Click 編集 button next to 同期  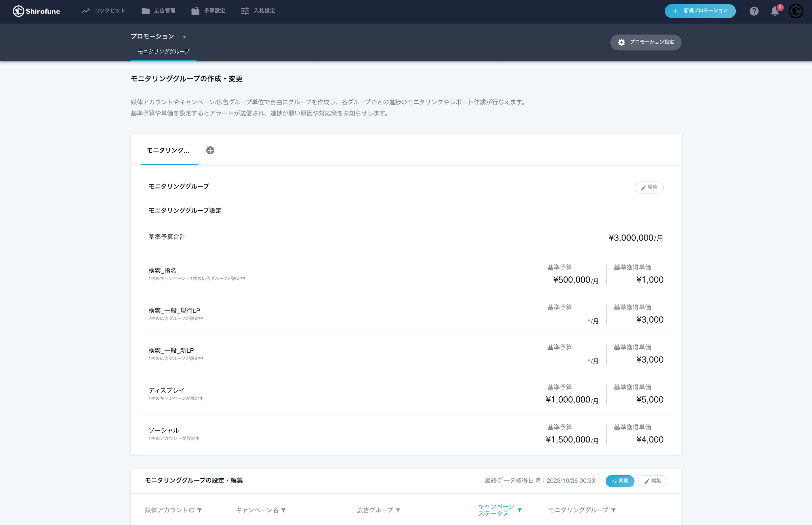click(652, 481)
